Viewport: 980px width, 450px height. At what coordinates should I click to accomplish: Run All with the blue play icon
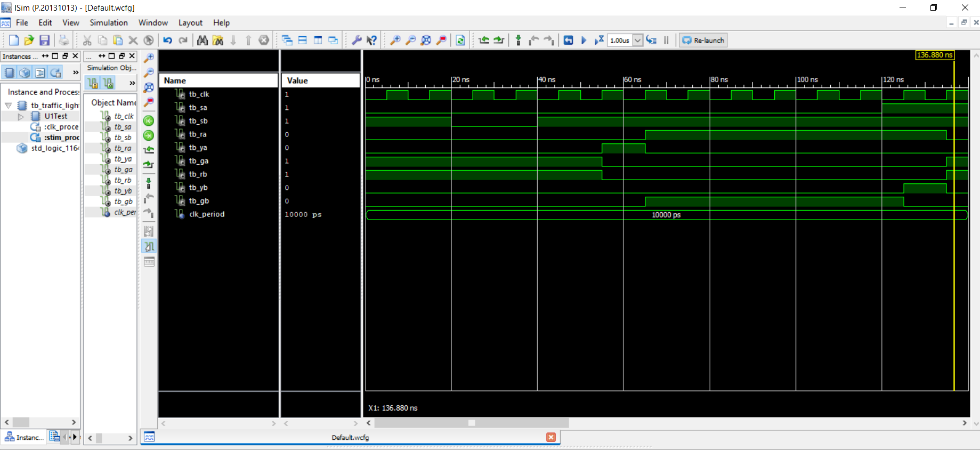coord(584,40)
